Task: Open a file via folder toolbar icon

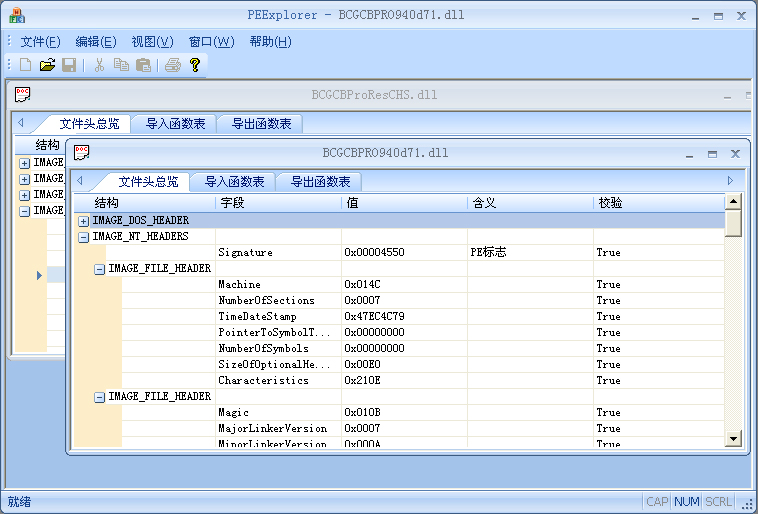Action: pos(47,65)
